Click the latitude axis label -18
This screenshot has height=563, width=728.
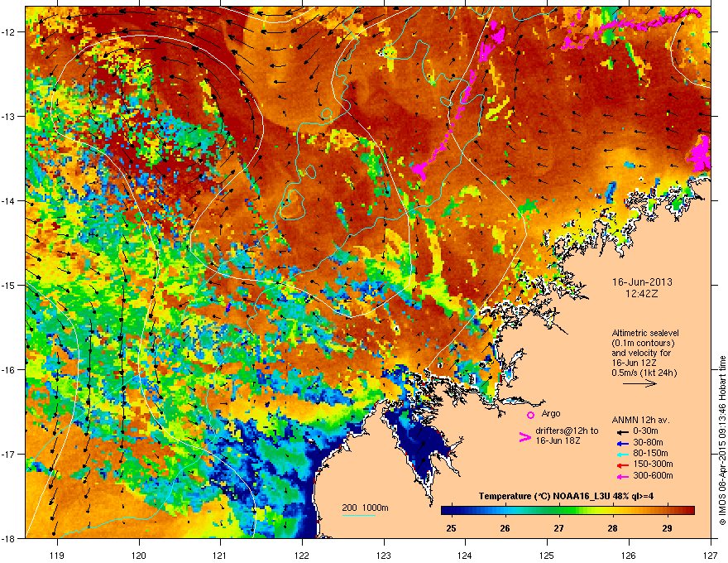click(x=8, y=538)
